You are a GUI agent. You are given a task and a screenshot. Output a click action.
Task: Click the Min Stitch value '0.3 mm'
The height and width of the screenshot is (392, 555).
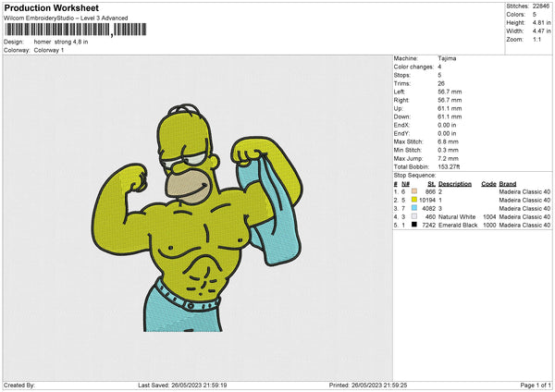tap(448, 150)
